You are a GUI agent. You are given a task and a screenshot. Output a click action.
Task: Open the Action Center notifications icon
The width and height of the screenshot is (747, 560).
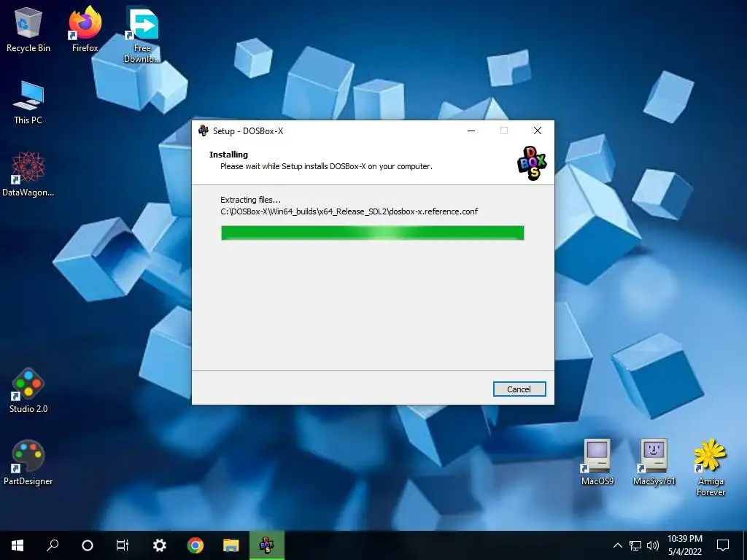(723, 545)
